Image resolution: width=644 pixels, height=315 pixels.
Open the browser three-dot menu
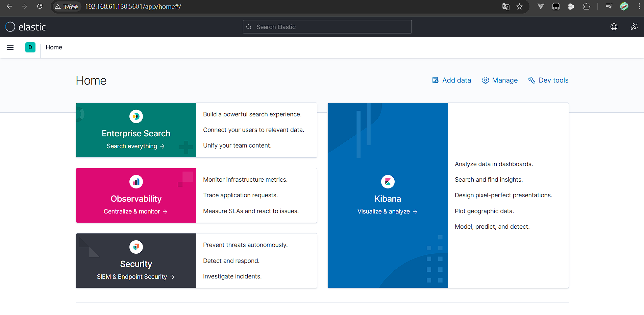(x=639, y=6)
